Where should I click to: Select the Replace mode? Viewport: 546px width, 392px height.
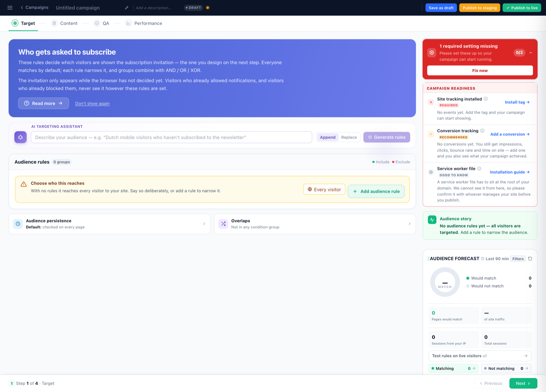[x=349, y=137]
